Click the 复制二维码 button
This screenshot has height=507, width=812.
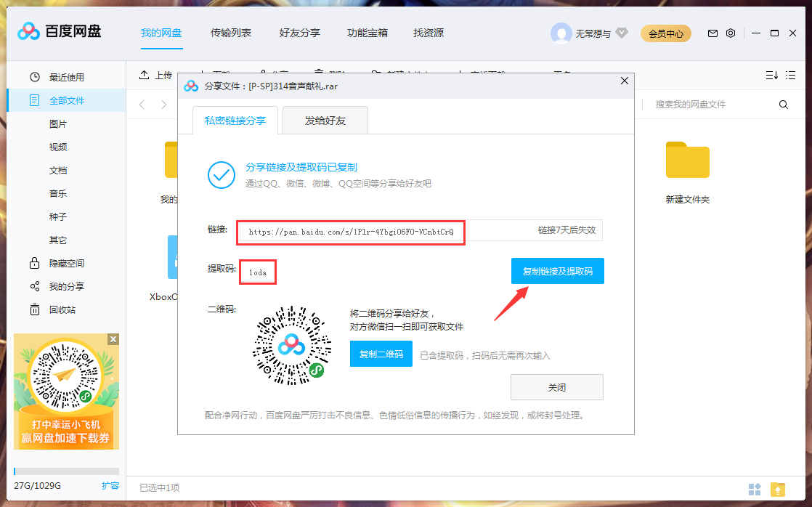381,354
